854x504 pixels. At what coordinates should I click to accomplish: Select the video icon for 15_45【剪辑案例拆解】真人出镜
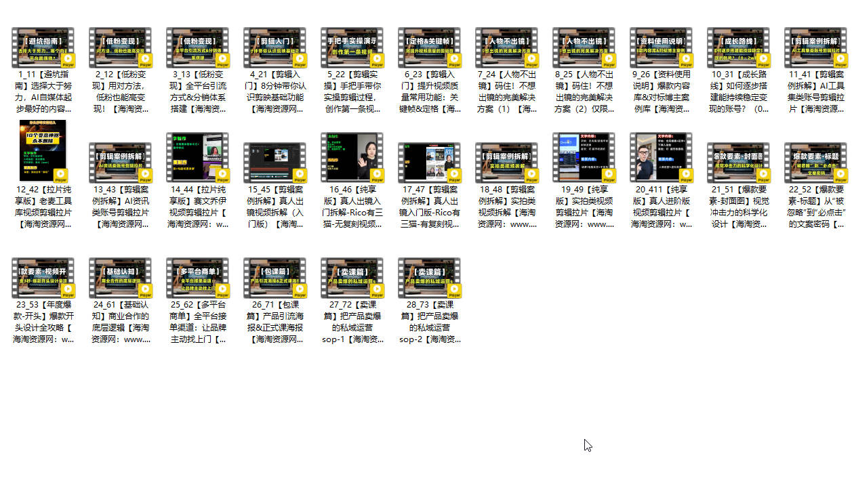point(275,163)
